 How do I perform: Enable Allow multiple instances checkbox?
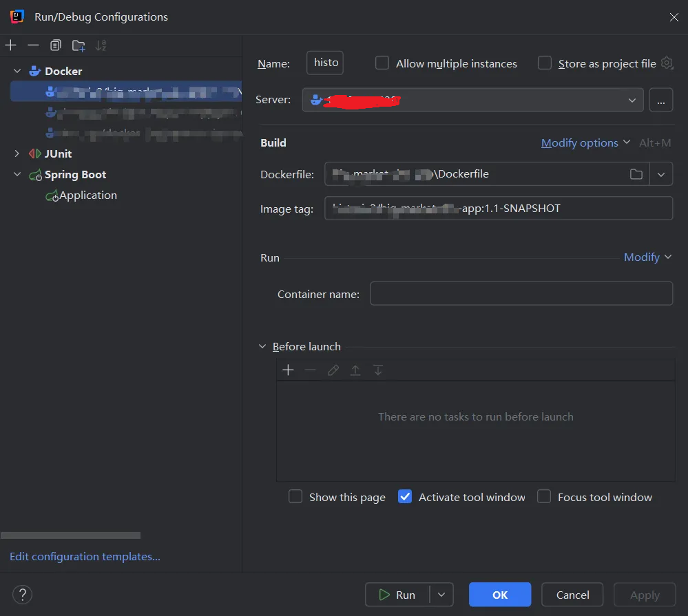tap(382, 63)
